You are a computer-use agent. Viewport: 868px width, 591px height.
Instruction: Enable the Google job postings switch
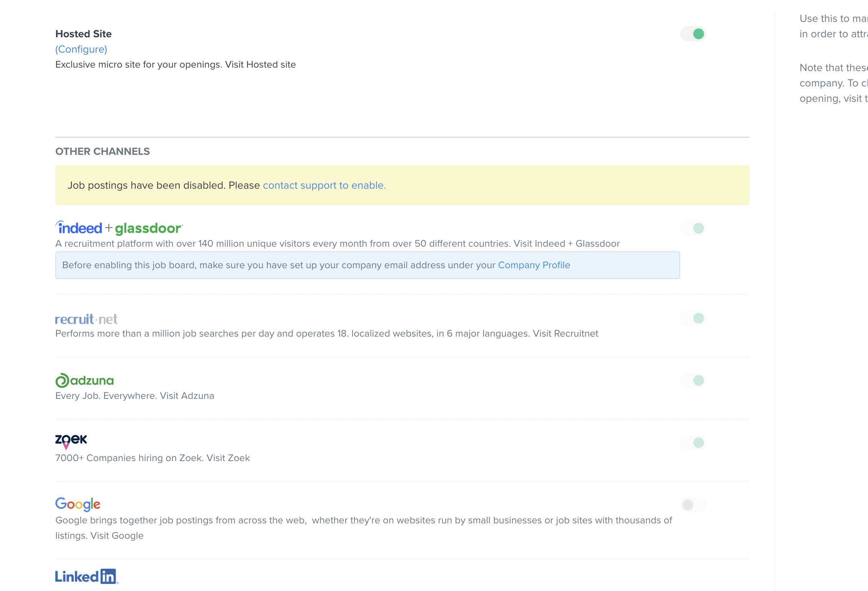coord(693,505)
